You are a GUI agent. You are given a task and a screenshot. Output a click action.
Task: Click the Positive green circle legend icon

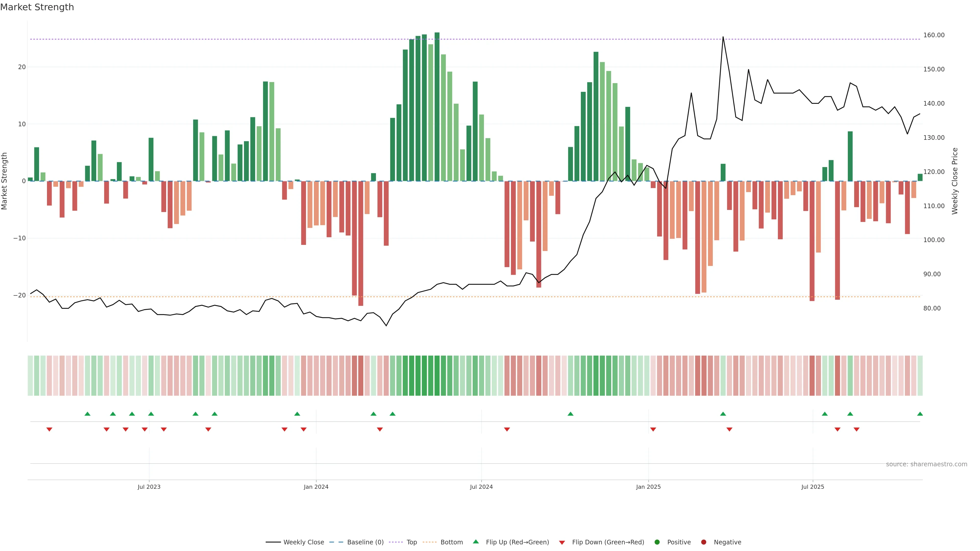[657, 542]
